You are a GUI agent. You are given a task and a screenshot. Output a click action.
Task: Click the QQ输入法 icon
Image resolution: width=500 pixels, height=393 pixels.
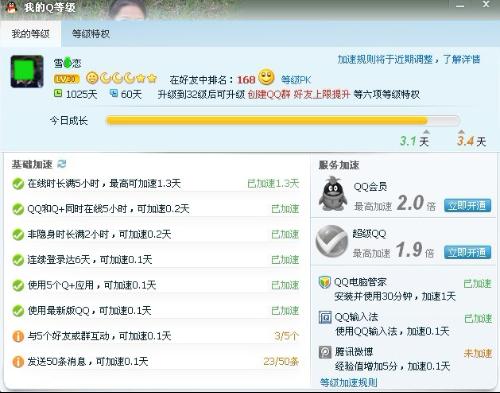coord(325,317)
